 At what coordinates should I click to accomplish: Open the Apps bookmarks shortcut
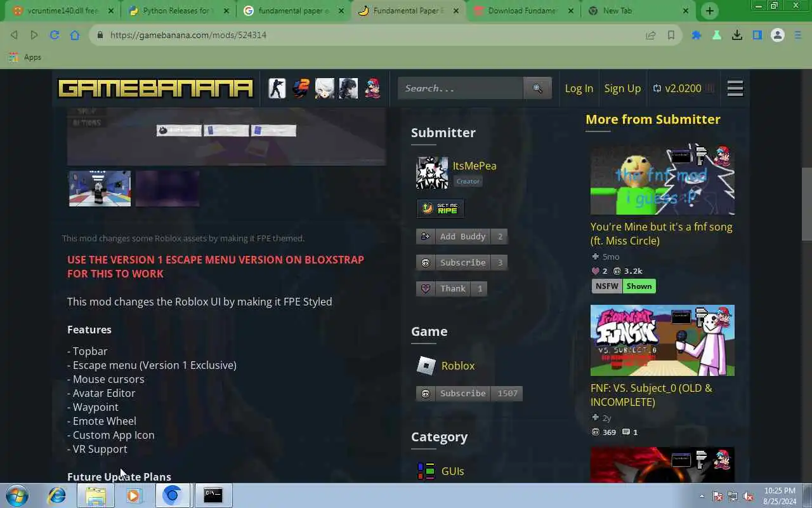coord(25,57)
